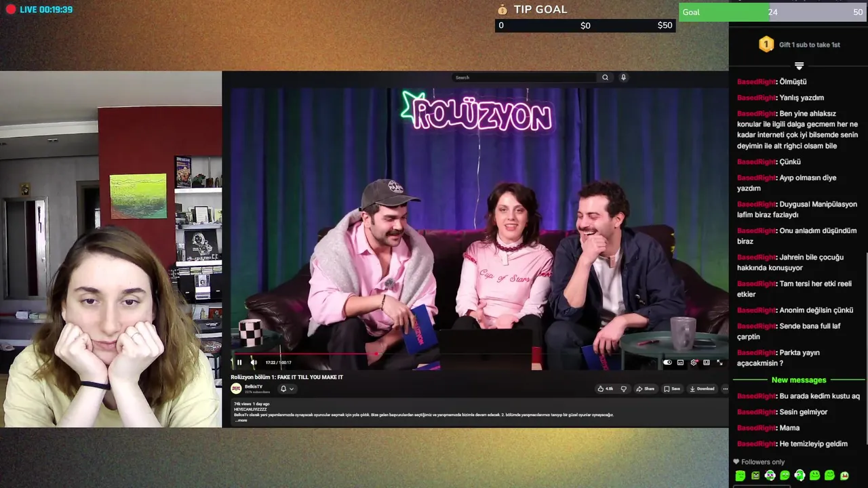Click the Followers only label
The image size is (868, 488).
coord(763,462)
